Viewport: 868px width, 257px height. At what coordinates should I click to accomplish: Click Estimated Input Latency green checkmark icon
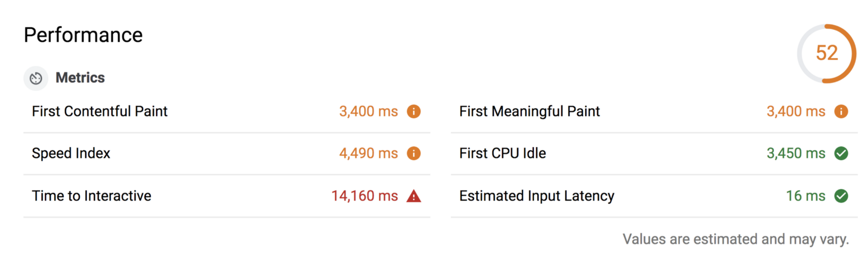pyautogui.click(x=841, y=196)
